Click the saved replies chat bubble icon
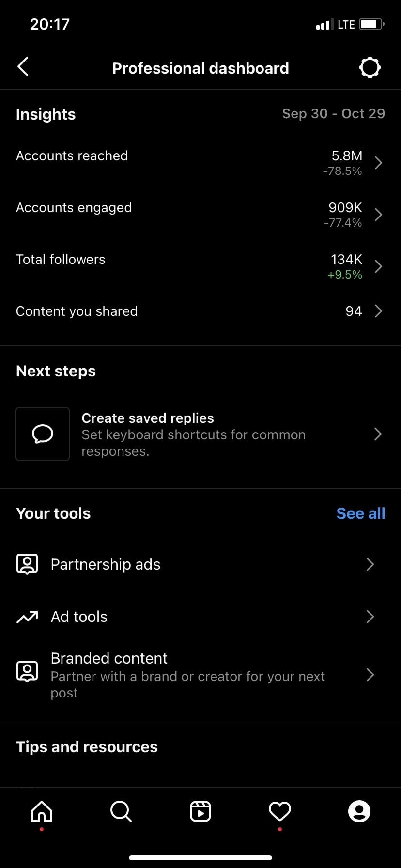 (x=43, y=434)
